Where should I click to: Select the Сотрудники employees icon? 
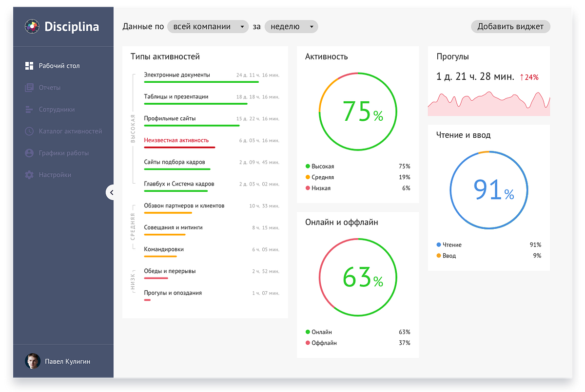tap(29, 110)
